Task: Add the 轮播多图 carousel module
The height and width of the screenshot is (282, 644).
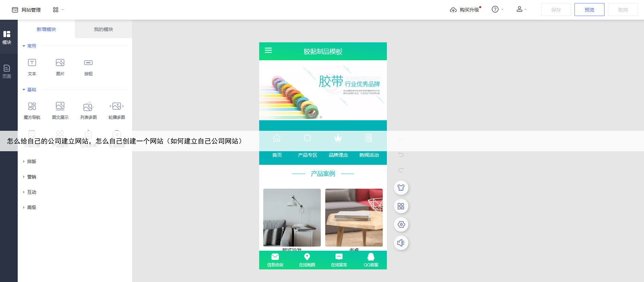Action: pos(116,107)
